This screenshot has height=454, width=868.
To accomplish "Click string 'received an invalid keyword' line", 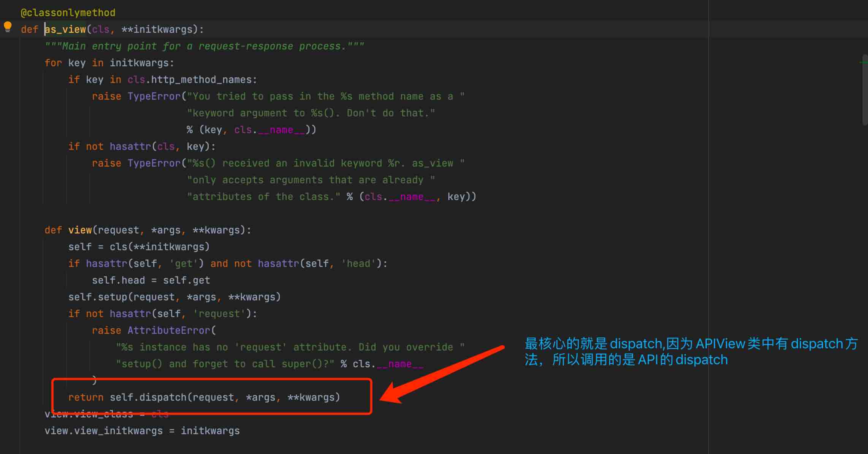I will click(326, 163).
